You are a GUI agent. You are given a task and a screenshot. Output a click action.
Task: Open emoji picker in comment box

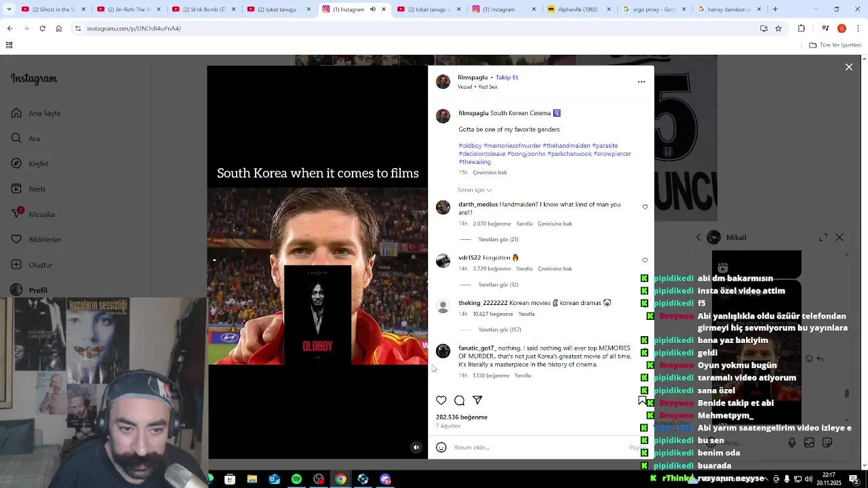pyautogui.click(x=441, y=447)
